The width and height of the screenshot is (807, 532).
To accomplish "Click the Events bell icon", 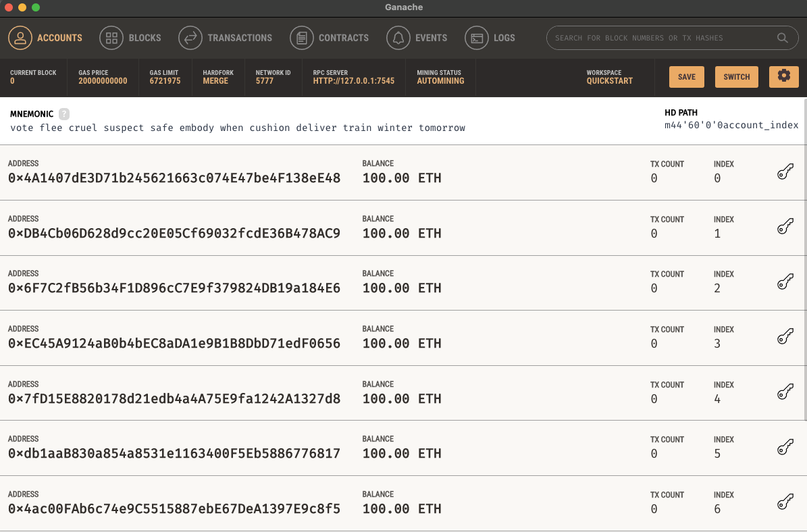I will (x=398, y=38).
